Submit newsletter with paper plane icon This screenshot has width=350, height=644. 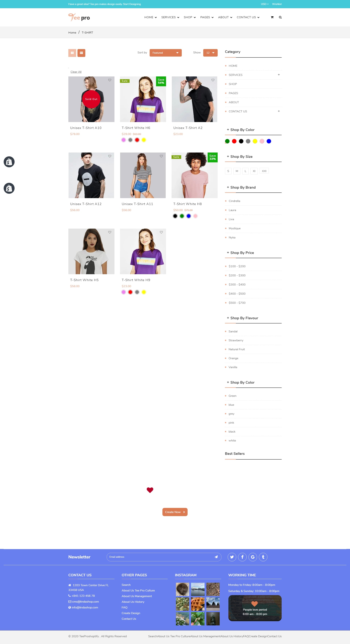tap(216, 557)
